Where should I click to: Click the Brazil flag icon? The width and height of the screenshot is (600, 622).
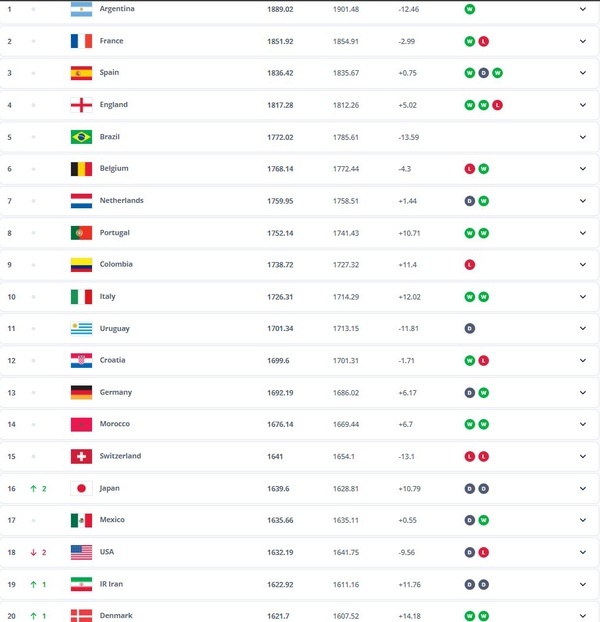point(81,137)
